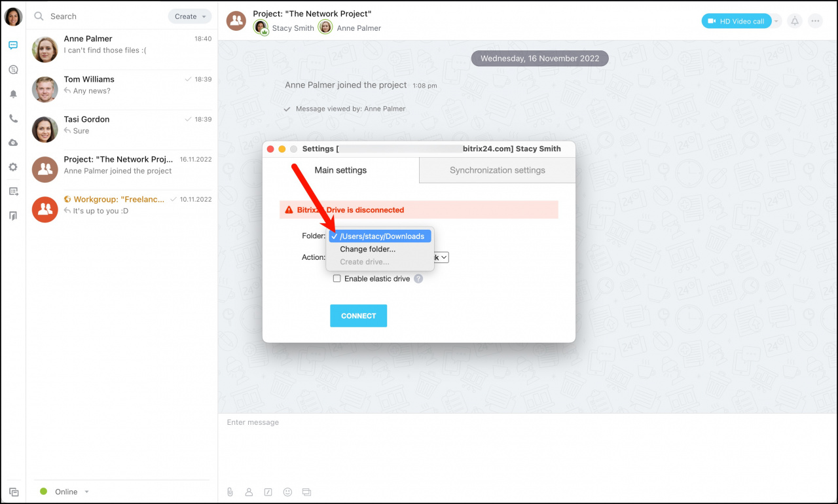The height and width of the screenshot is (504, 838).
Task: Click the windows icon at sidebar bottom
Action: [x=13, y=492]
